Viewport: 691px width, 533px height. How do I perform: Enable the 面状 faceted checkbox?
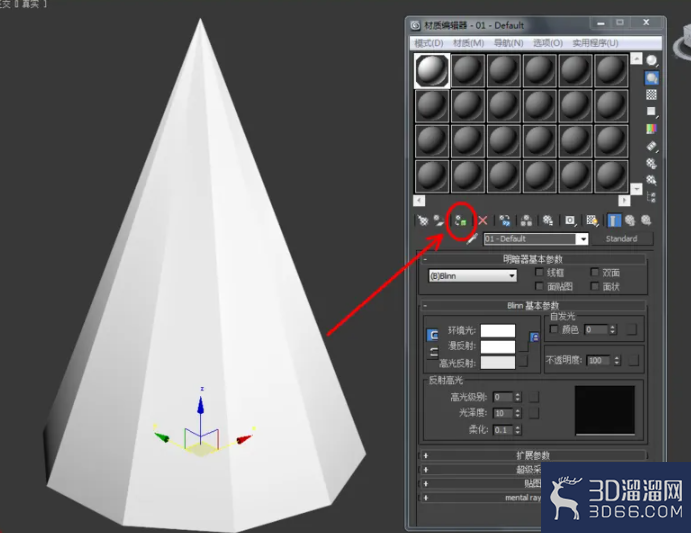coord(594,286)
